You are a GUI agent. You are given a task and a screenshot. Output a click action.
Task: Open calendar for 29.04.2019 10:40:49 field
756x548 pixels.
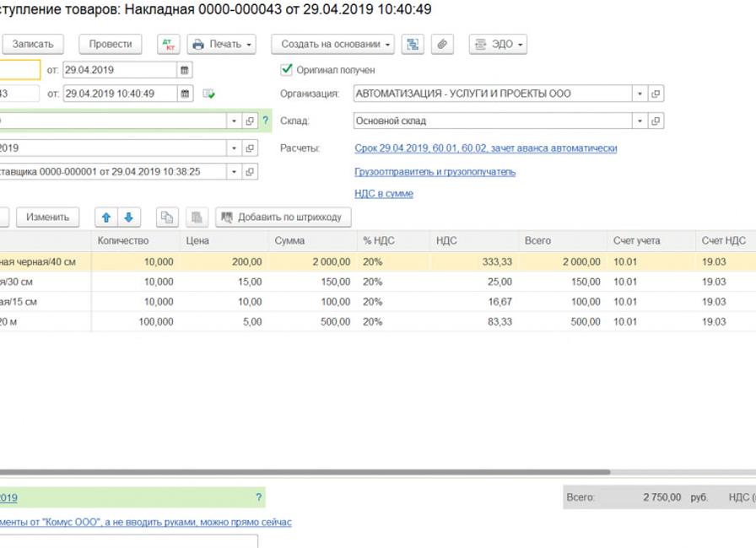click(x=185, y=94)
